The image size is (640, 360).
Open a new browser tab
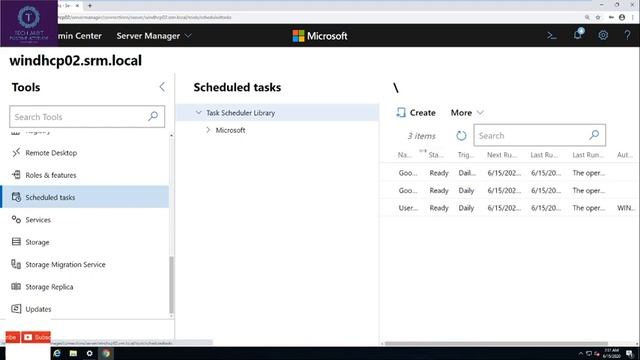click(x=90, y=6)
